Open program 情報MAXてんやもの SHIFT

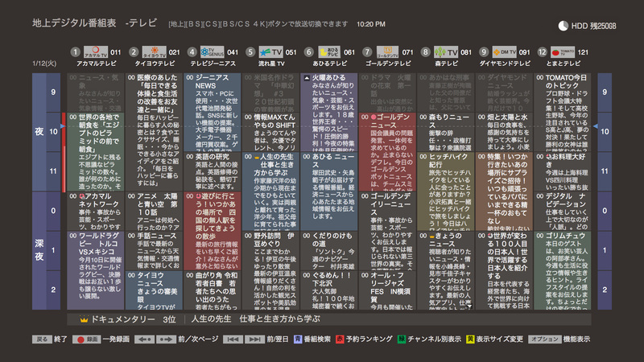point(270,132)
